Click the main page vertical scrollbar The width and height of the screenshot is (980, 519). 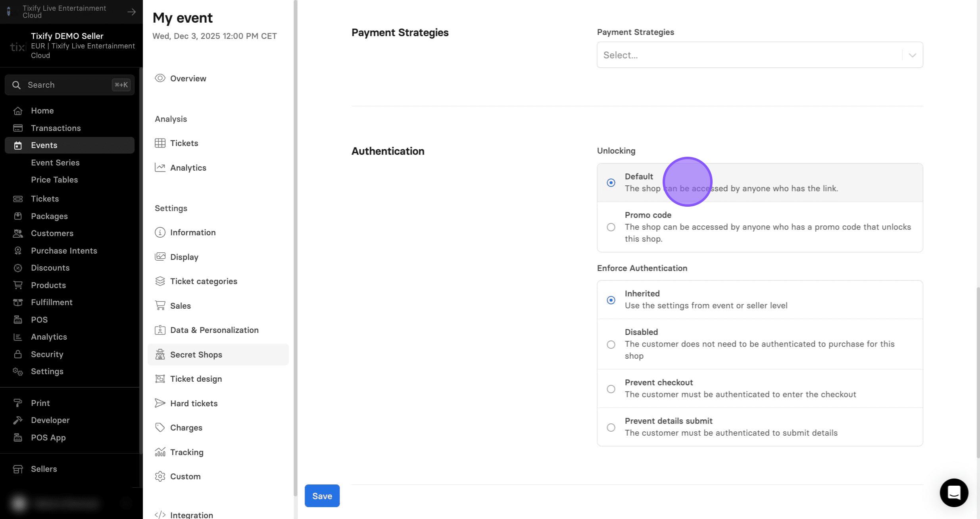[x=978, y=373]
